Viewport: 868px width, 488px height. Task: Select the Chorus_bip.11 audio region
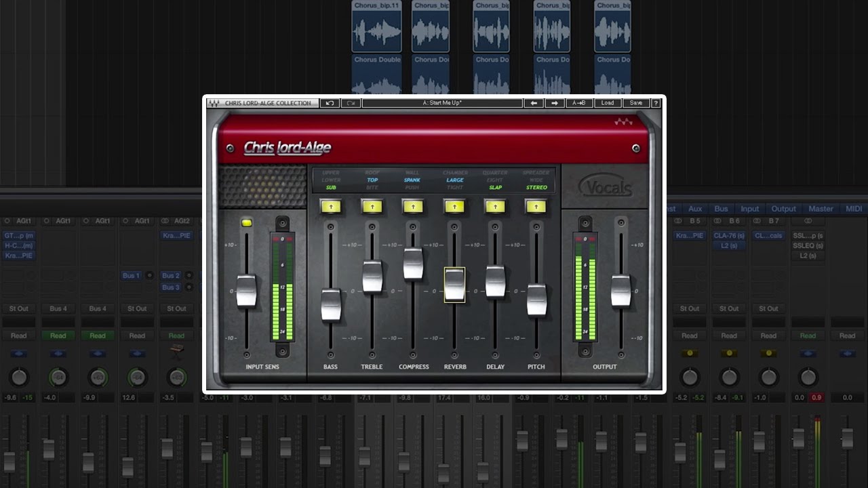click(377, 26)
